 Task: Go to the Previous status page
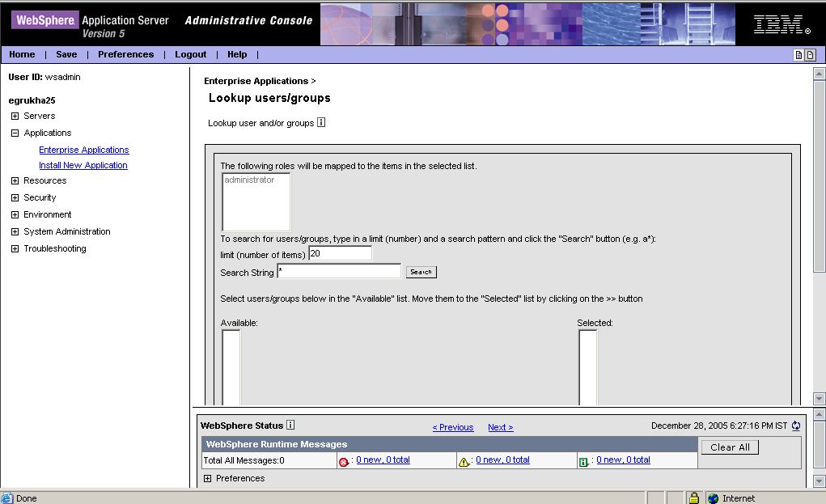453,427
